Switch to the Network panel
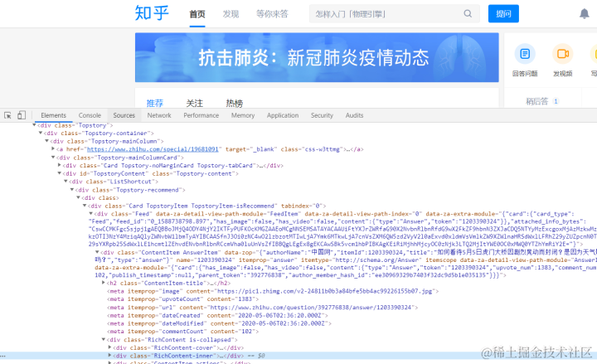 (159, 115)
